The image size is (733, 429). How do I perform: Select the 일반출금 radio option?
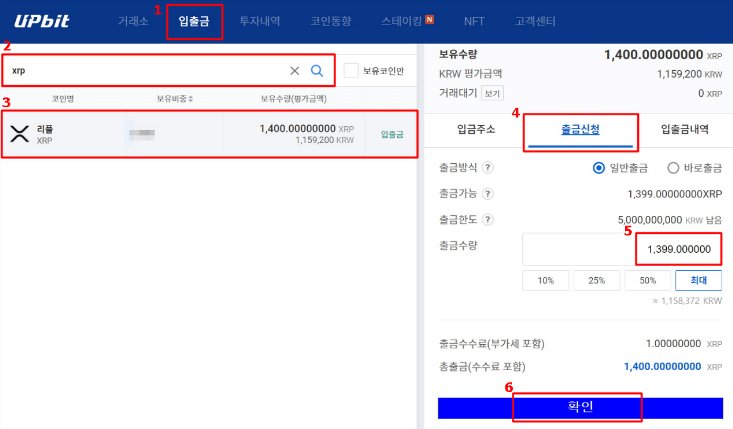pyautogui.click(x=598, y=168)
